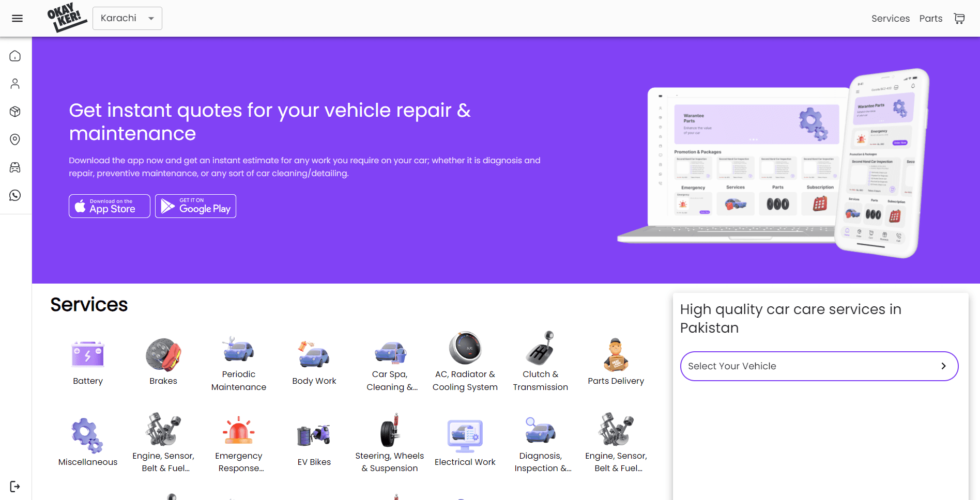Click the 'Download the app now' paragraph

(304, 167)
